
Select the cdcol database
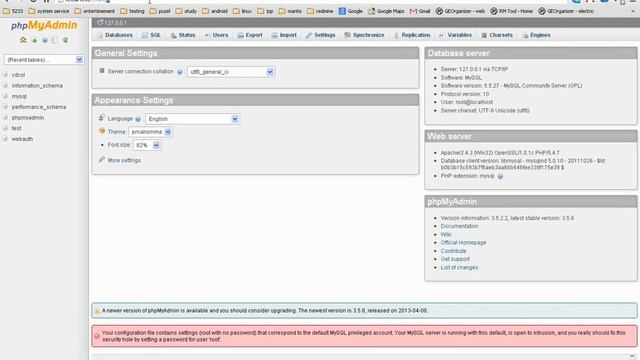coord(18,75)
